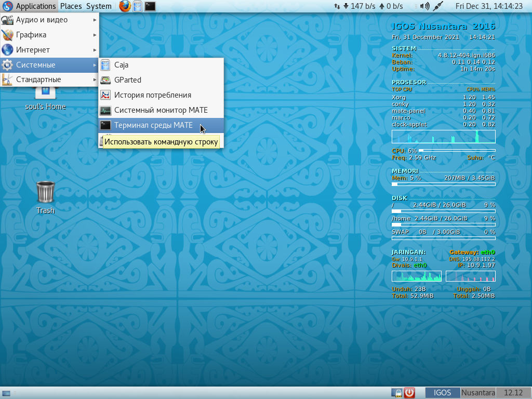Click the Caja file cabinet icon
Viewport: 532px width, 399px height.
[x=105, y=65]
